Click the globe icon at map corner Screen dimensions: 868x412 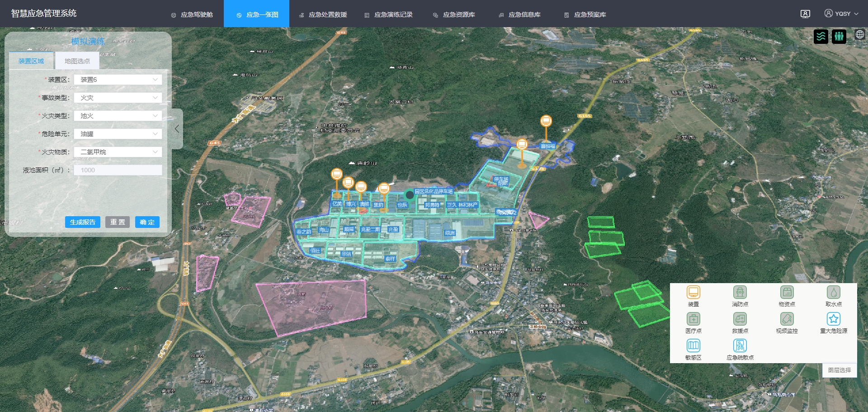pyautogui.click(x=859, y=34)
